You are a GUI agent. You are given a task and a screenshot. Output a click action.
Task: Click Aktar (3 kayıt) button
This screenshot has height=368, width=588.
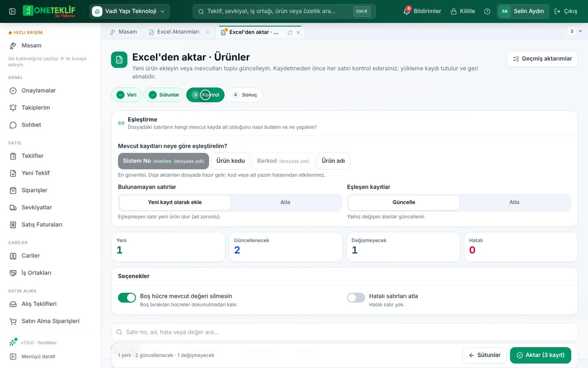tap(540, 355)
